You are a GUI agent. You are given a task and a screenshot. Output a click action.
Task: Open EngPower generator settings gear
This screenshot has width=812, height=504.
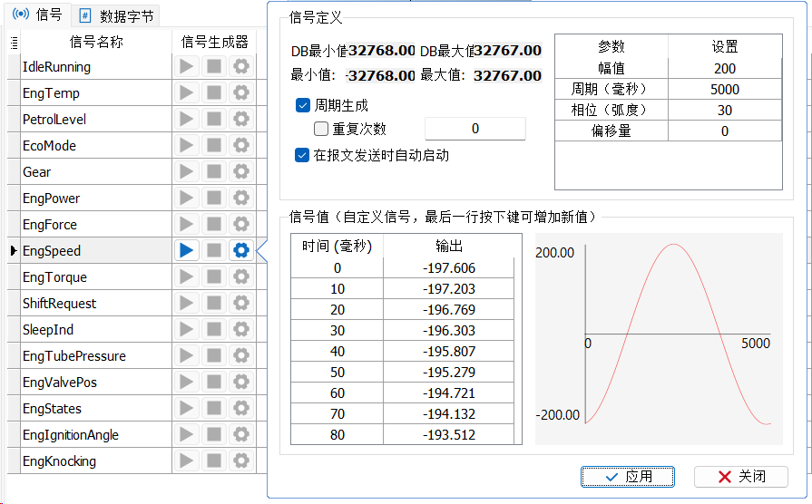tap(241, 199)
